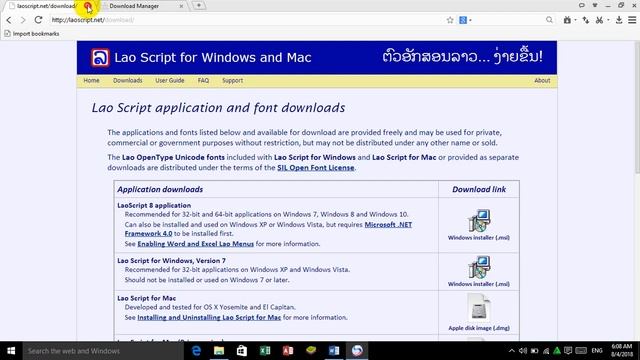Viewport: 640px width, 360px height.
Task: Download LaoScript 8 Windows installer icon
Action: tap(479, 220)
